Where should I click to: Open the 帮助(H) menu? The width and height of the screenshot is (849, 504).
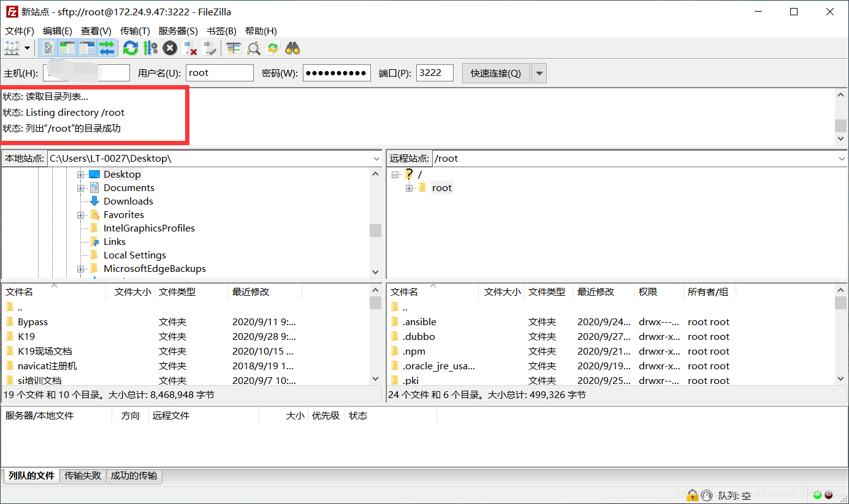click(x=261, y=31)
